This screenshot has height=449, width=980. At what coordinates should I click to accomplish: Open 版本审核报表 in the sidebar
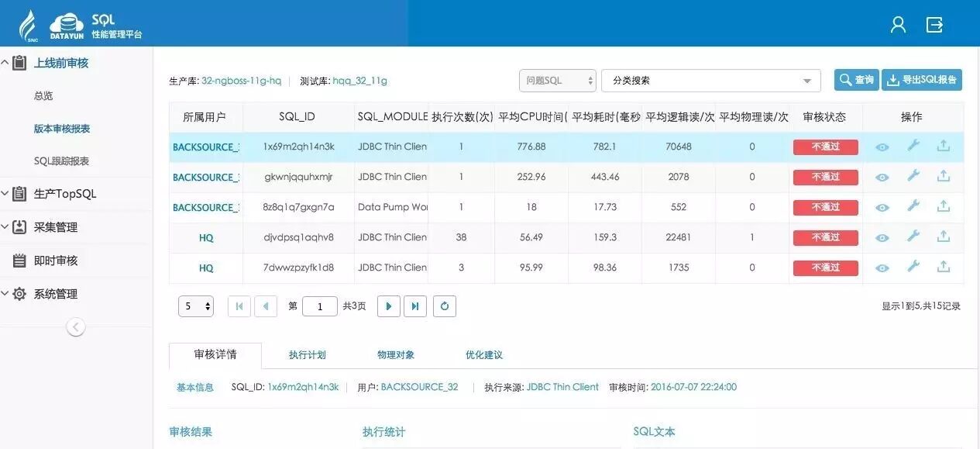coord(62,129)
